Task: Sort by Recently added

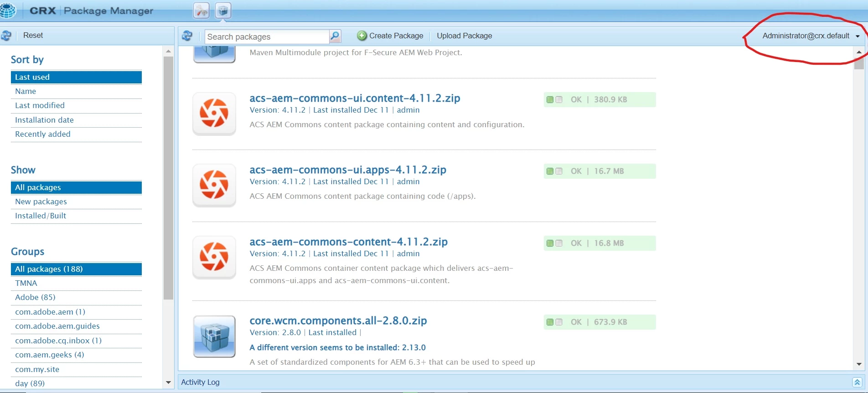Action: pyautogui.click(x=76, y=134)
